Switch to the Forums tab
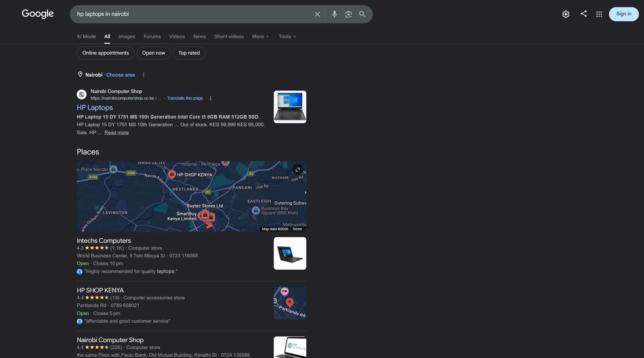Image resolution: width=644 pixels, height=358 pixels. 152,37
